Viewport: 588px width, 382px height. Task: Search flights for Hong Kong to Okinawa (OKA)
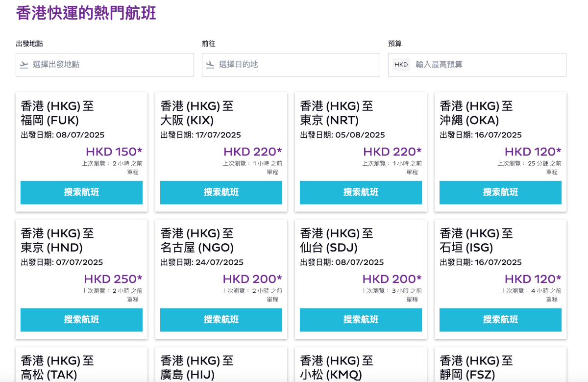pos(500,192)
